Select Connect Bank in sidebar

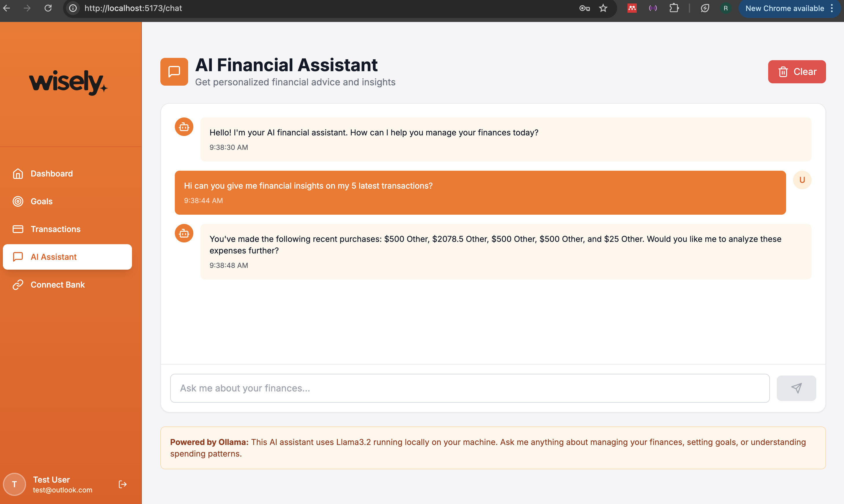[x=57, y=285]
